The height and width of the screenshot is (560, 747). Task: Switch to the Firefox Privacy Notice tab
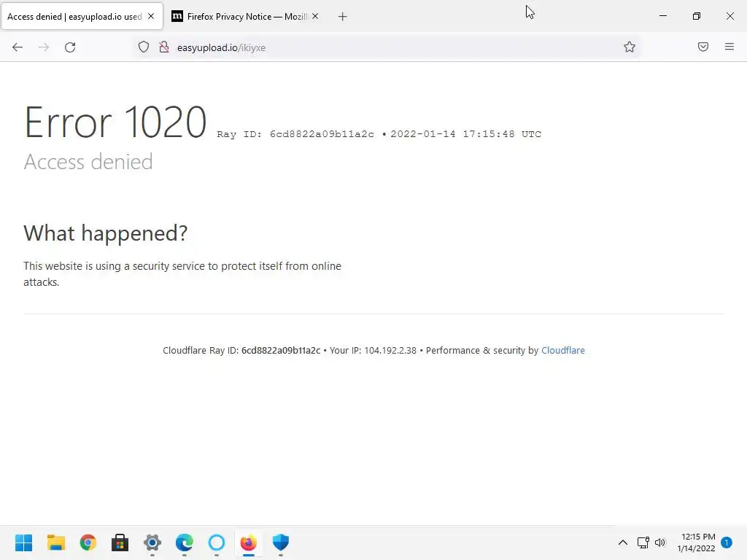tap(244, 17)
